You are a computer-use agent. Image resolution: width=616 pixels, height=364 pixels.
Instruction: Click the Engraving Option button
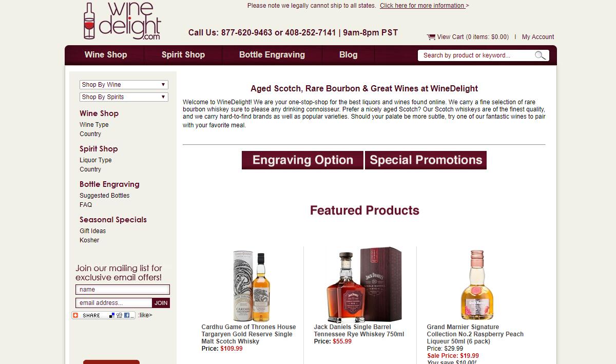[302, 160]
